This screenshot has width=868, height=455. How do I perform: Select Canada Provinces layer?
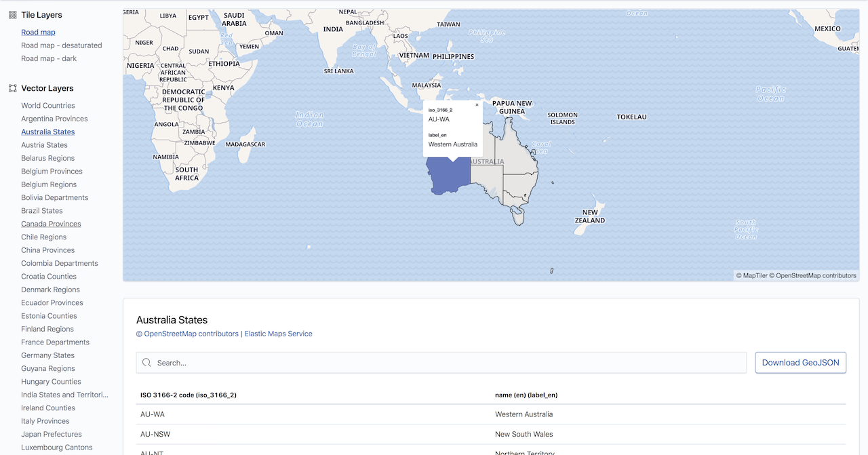pos(51,224)
